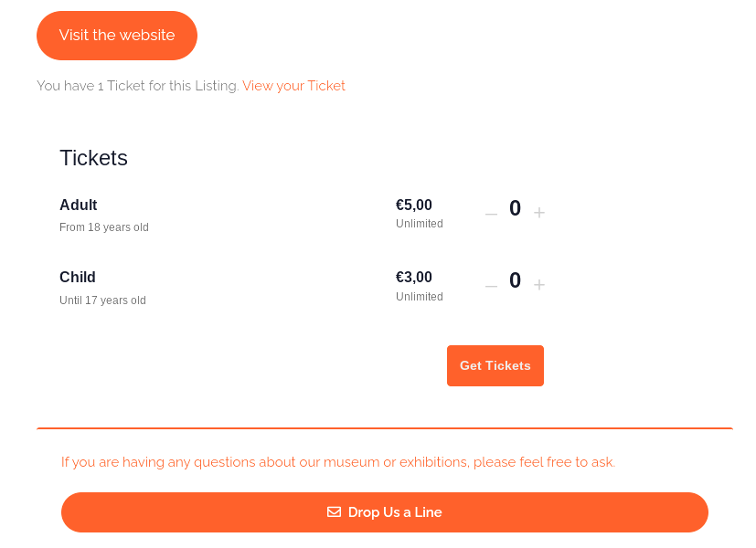Click the Drop Us a Line button
This screenshot has width=756, height=548.
click(384, 511)
